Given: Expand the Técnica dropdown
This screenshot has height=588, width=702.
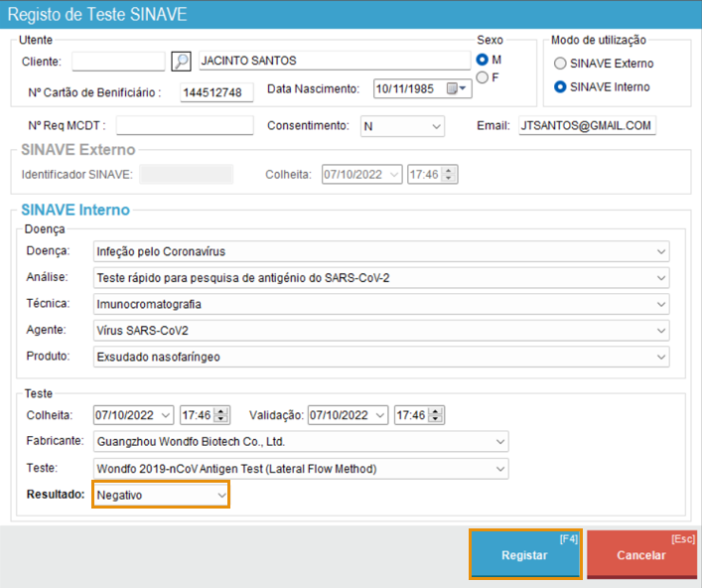Looking at the screenshot, I should click(x=661, y=304).
